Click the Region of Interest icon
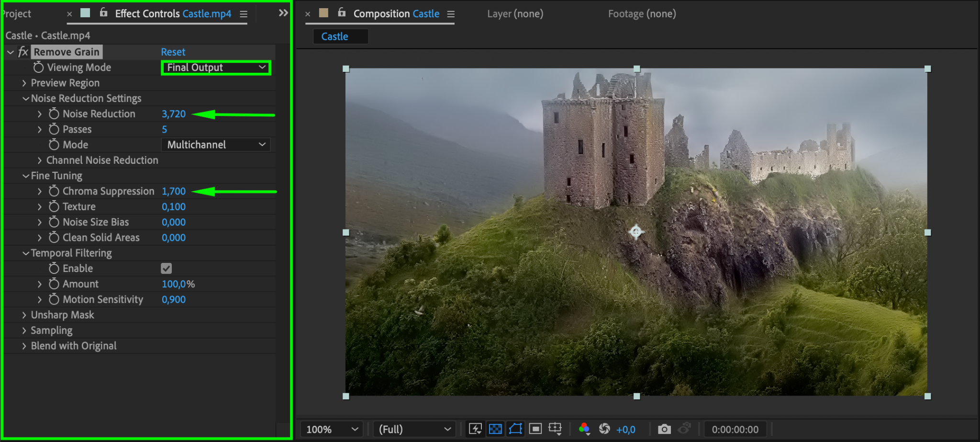The image size is (980, 442). pos(535,429)
